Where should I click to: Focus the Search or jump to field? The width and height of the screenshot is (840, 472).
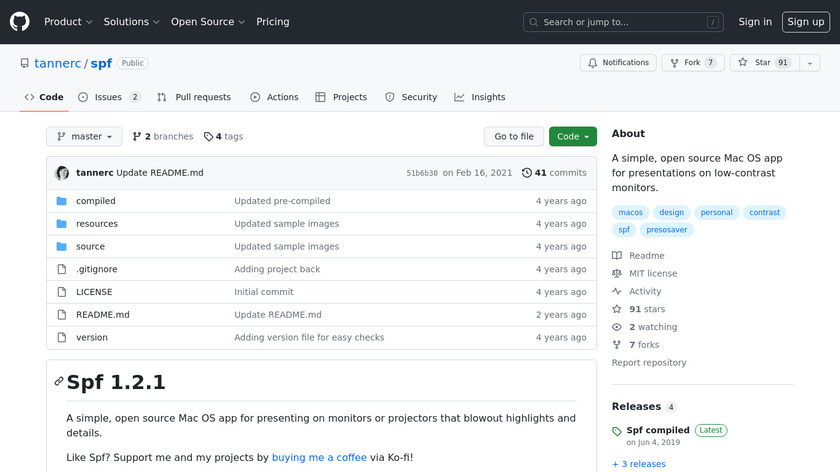[x=623, y=22]
